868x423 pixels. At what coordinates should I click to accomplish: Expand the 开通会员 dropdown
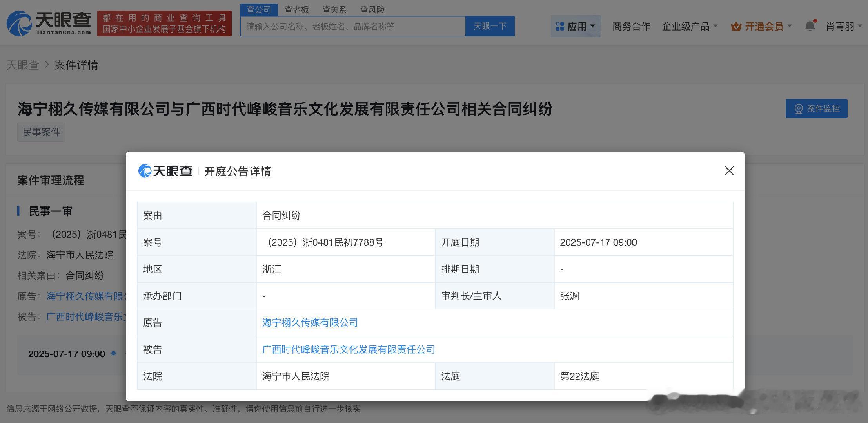(761, 26)
